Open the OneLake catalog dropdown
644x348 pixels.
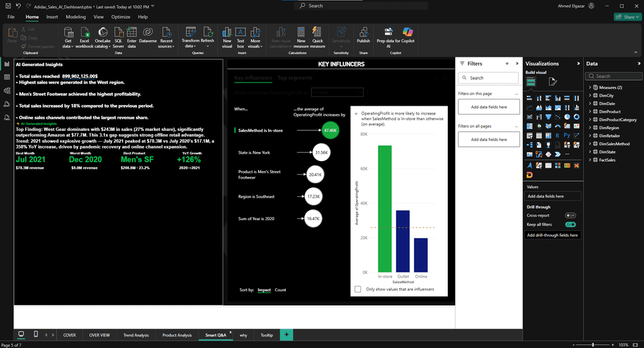click(103, 37)
